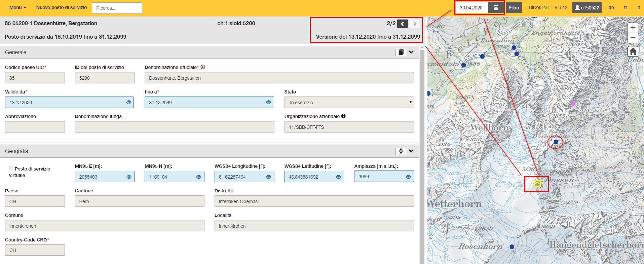Zoom out on the map
Viewport: 644px width, 264px height.
(633, 38)
